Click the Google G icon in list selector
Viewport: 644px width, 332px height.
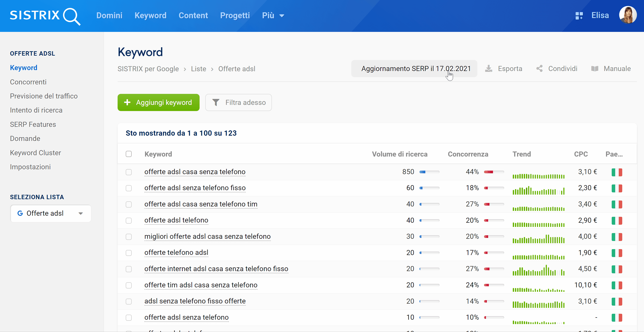[20, 213]
